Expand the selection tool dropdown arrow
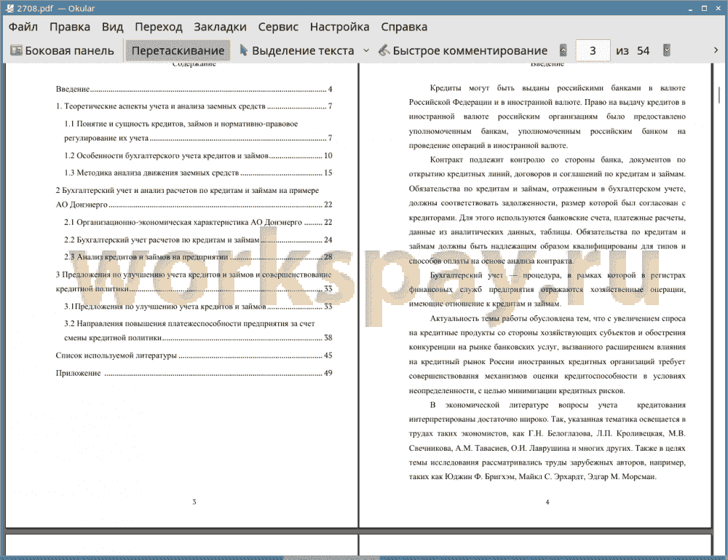This screenshot has width=728, height=560. coord(366,51)
